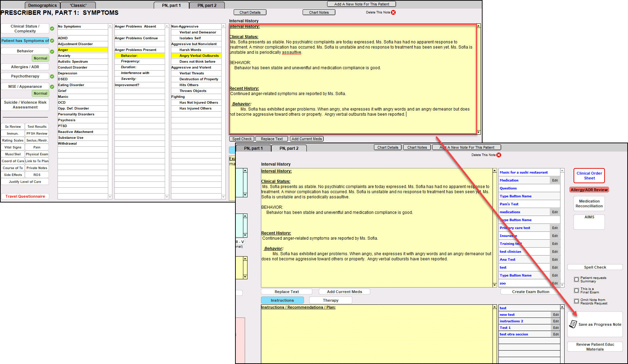Open the Clinical Order Sheet button

(x=589, y=176)
